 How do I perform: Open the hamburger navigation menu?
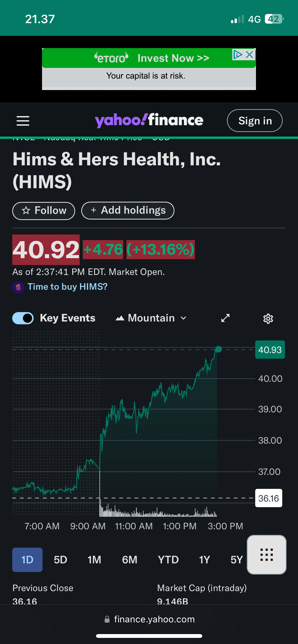point(23,121)
